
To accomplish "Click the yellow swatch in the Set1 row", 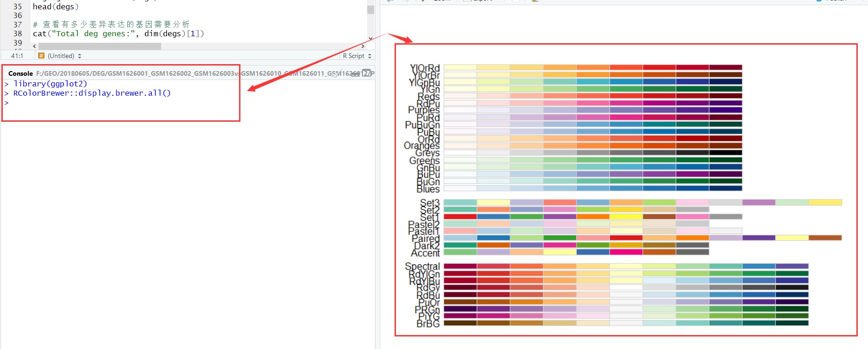I will pyautogui.click(x=626, y=217).
